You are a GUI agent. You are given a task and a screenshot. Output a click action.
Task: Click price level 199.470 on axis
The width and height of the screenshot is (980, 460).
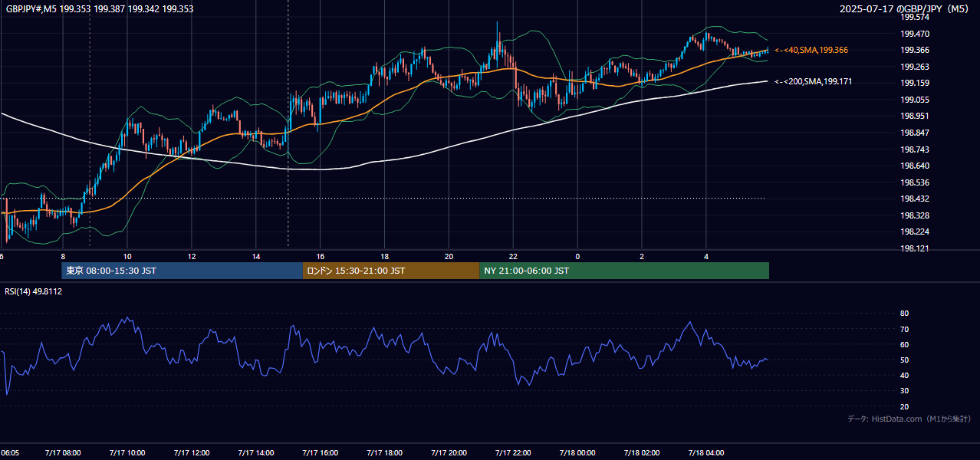tap(915, 34)
